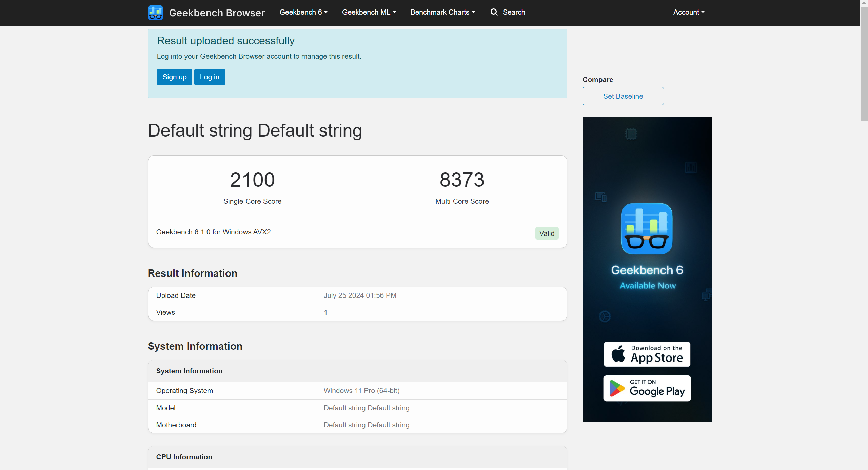Click the Multi-Core Score label
The image size is (868, 470).
pos(462,201)
